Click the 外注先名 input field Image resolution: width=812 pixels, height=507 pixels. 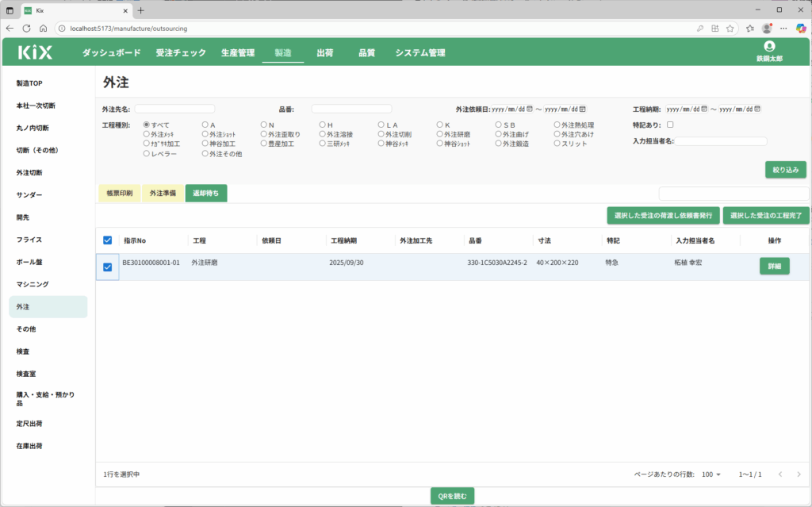tap(174, 109)
